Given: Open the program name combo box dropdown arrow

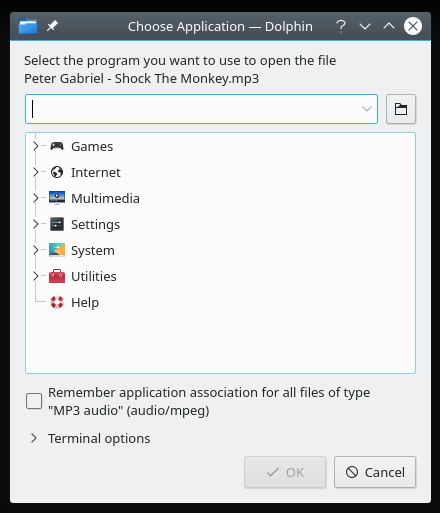Looking at the screenshot, I should [367, 109].
